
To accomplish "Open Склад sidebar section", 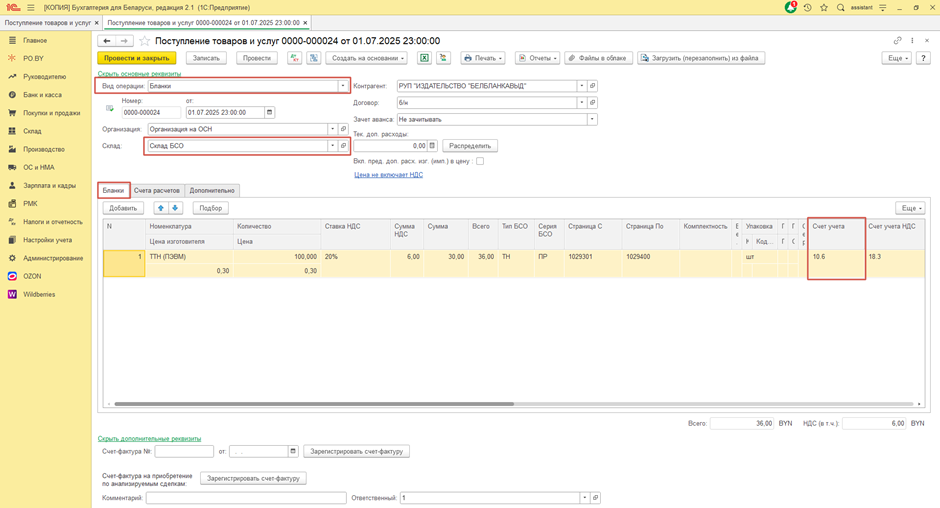I will click(x=32, y=131).
